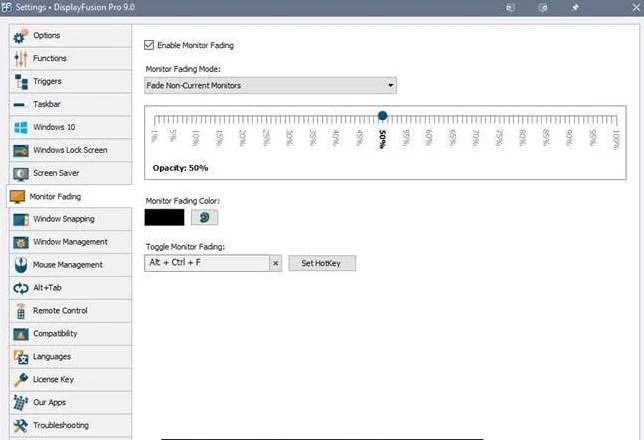
Task: Click the pin icon in title bar
Action: (x=575, y=7)
